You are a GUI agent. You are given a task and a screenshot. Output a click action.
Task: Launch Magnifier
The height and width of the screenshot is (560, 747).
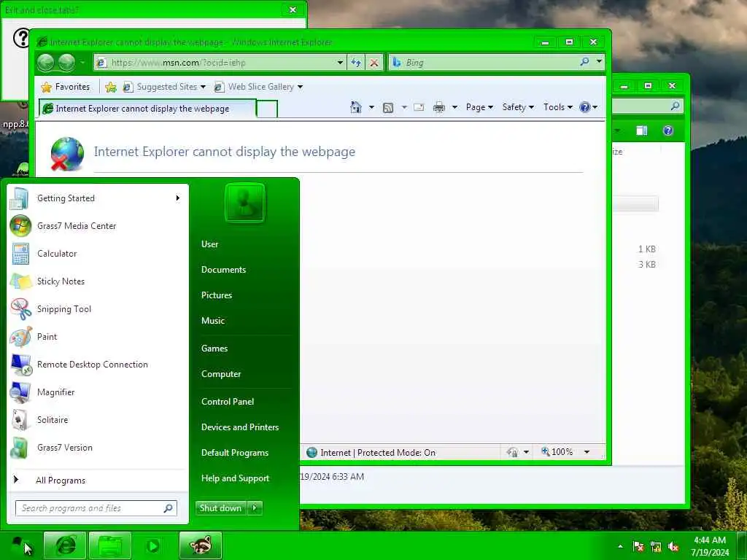[98, 392]
